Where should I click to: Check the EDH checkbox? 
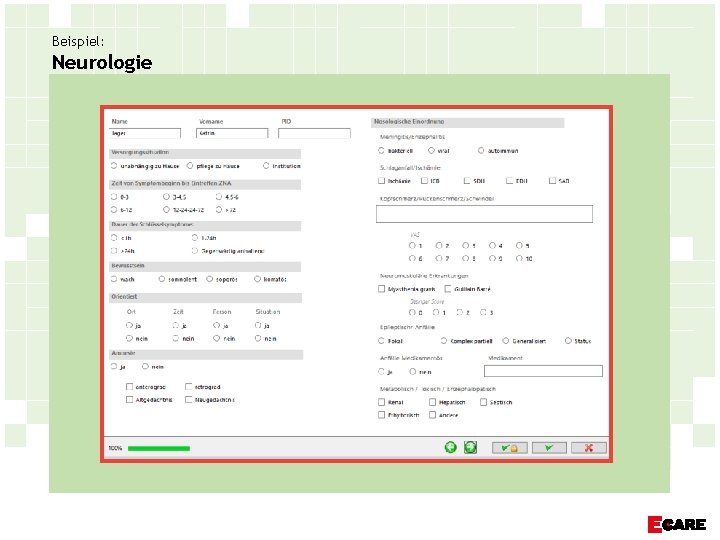(x=509, y=181)
